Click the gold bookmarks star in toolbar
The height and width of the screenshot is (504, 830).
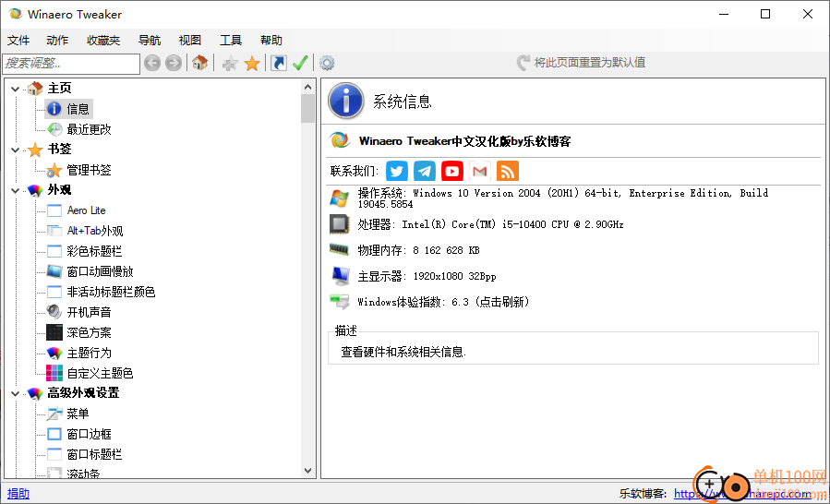point(252,64)
